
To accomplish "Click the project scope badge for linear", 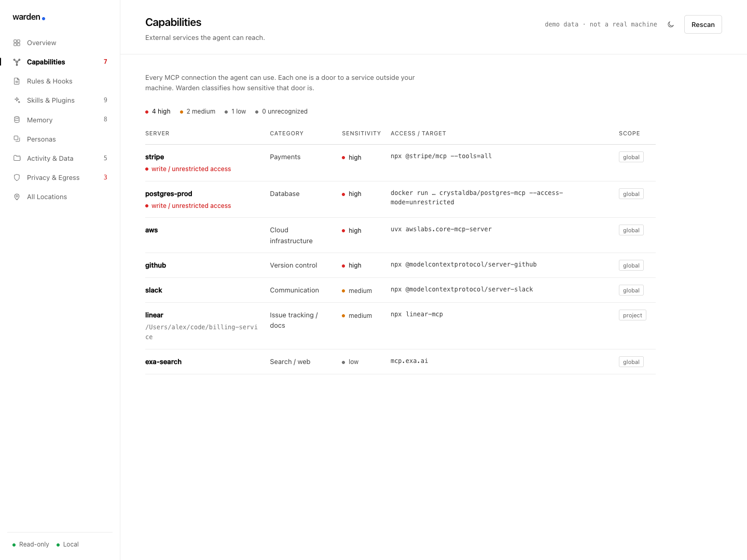I will tap(632, 315).
